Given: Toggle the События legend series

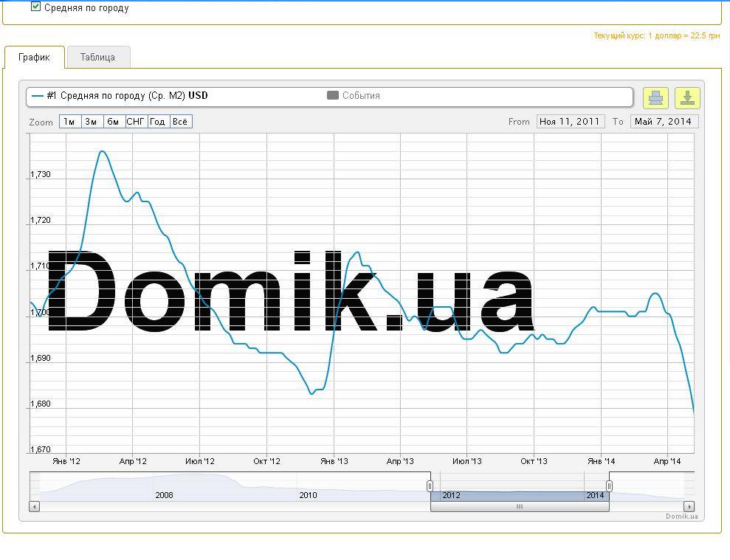Looking at the screenshot, I should pos(354,95).
